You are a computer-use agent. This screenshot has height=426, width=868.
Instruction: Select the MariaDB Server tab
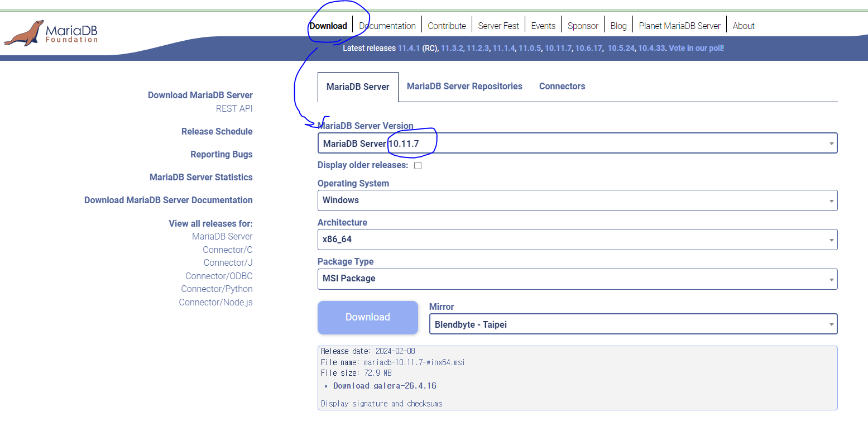358,87
